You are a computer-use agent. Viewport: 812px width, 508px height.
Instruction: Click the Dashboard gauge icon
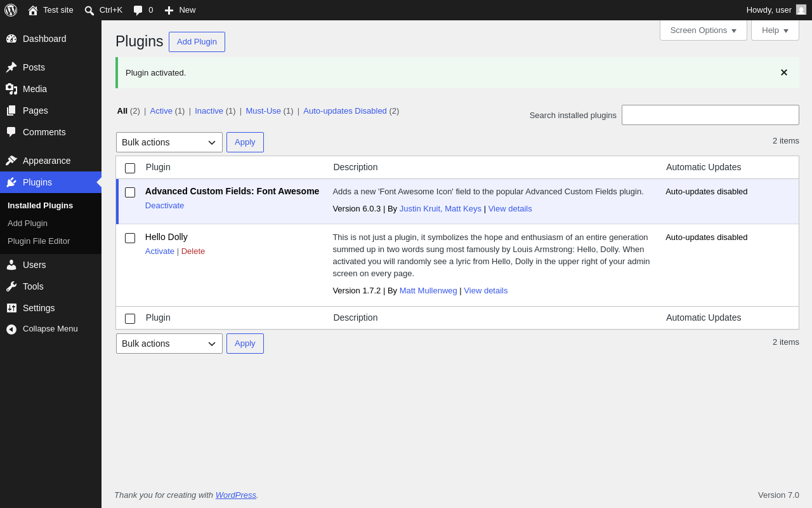pos(11,39)
